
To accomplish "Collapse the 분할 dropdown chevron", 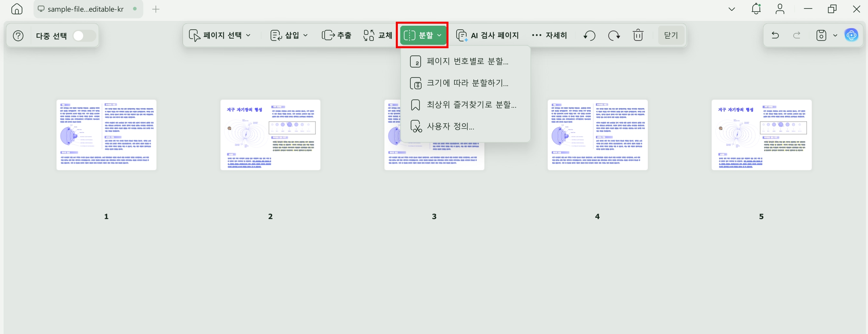I will [439, 35].
